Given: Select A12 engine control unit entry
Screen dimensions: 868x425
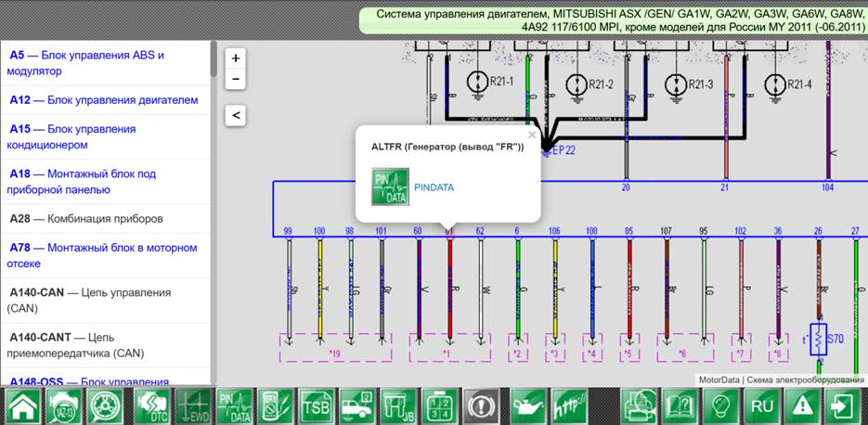Looking at the screenshot, I should tap(104, 100).
